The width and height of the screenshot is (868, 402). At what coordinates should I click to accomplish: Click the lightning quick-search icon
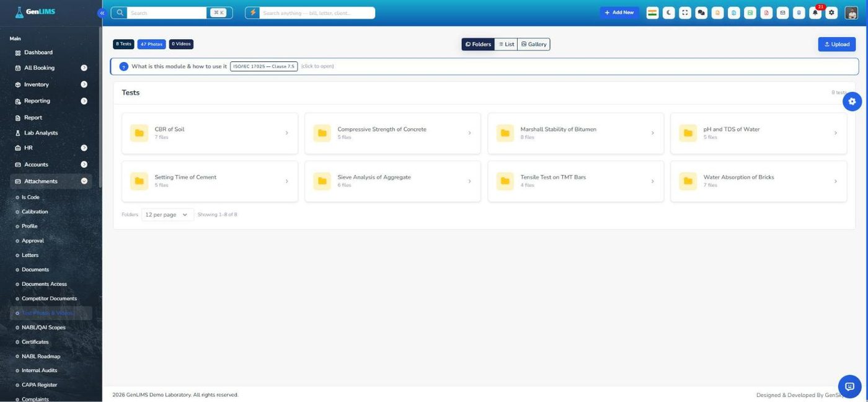click(253, 12)
